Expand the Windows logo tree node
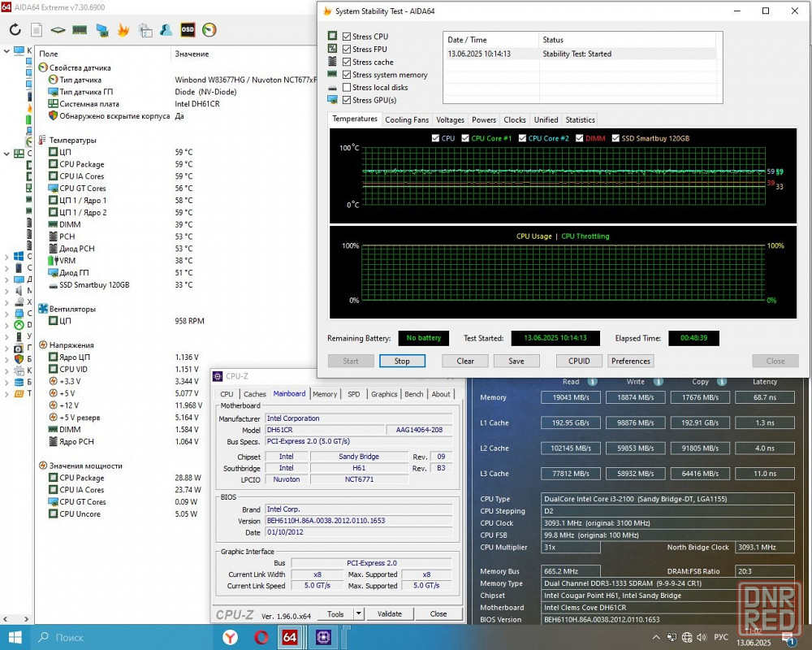Viewport: 812px width, 650px height. [6, 256]
